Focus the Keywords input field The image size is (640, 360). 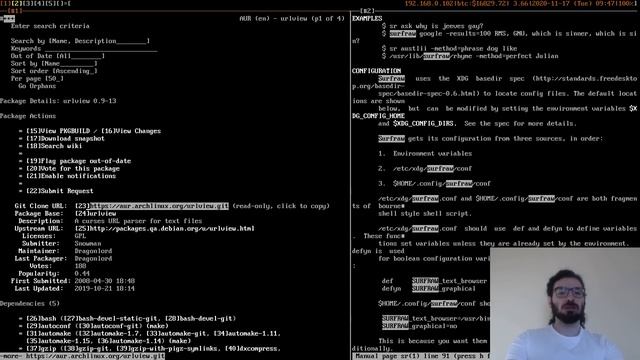pos(101,49)
